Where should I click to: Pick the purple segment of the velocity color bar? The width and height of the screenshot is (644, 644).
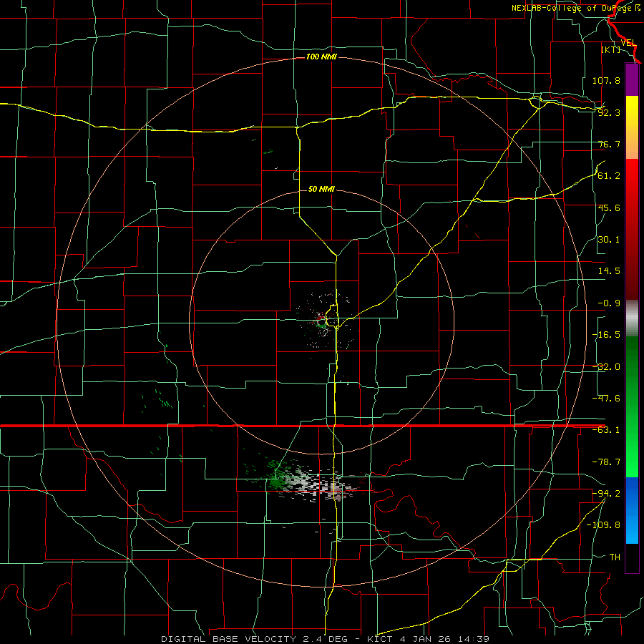632,79
